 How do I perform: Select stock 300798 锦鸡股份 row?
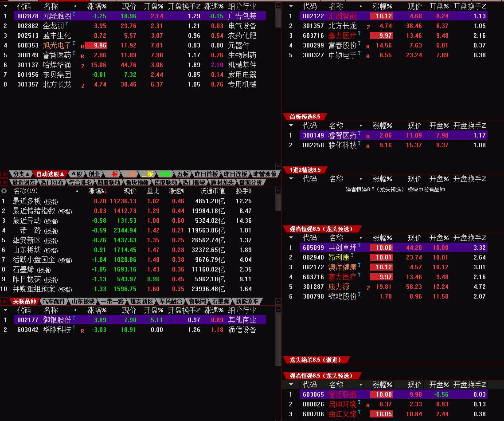tap(387, 296)
